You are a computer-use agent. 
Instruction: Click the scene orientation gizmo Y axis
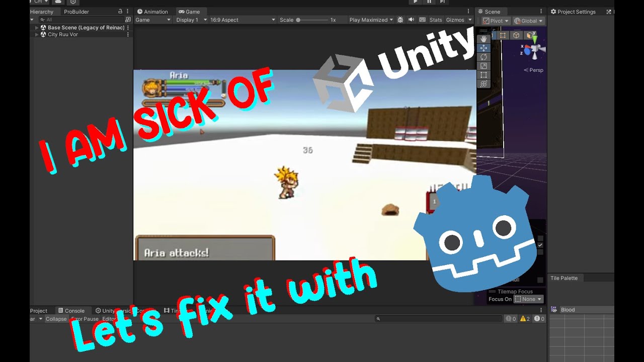pyautogui.click(x=535, y=39)
